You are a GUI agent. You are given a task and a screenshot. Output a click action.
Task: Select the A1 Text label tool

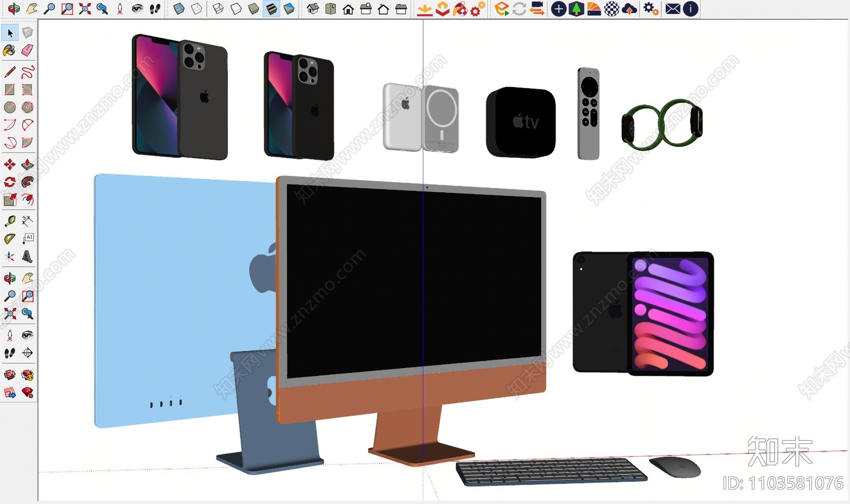pos(28,239)
